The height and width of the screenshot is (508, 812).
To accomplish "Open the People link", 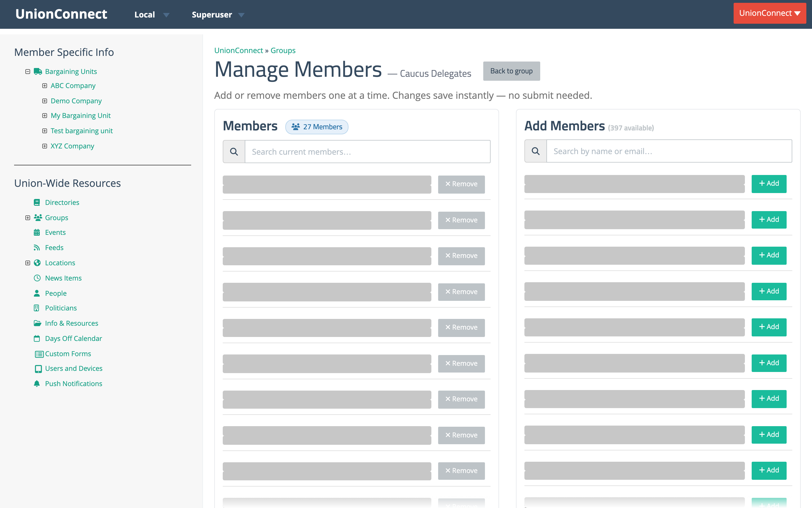I will pyautogui.click(x=56, y=293).
